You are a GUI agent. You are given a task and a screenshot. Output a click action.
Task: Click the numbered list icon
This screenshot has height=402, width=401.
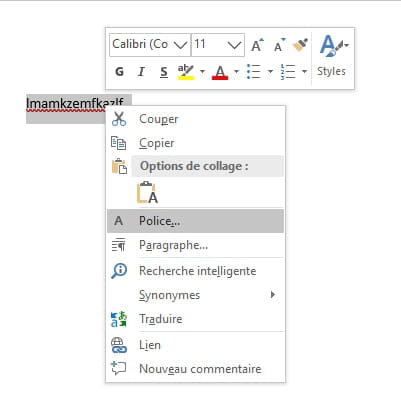tap(288, 71)
